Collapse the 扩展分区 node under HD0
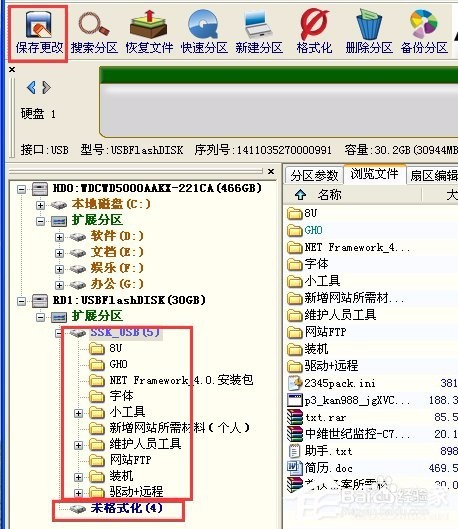The image size is (458, 529). click(x=40, y=221)
